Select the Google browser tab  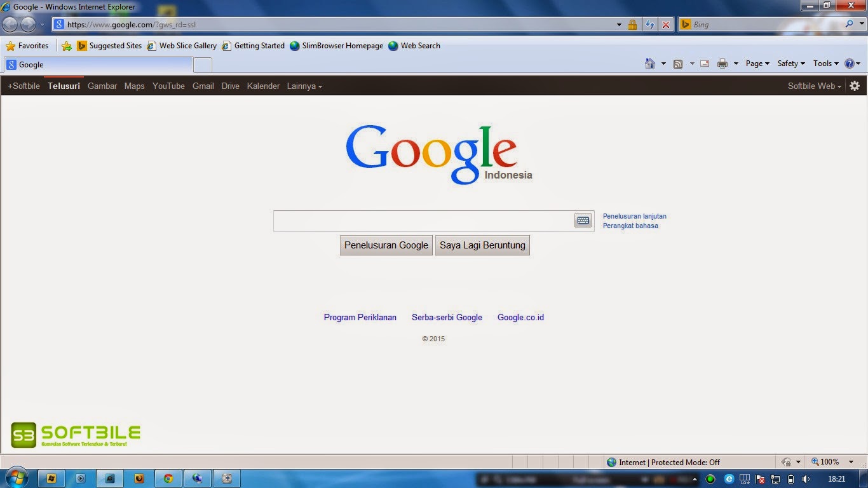(x=98, y=65)
